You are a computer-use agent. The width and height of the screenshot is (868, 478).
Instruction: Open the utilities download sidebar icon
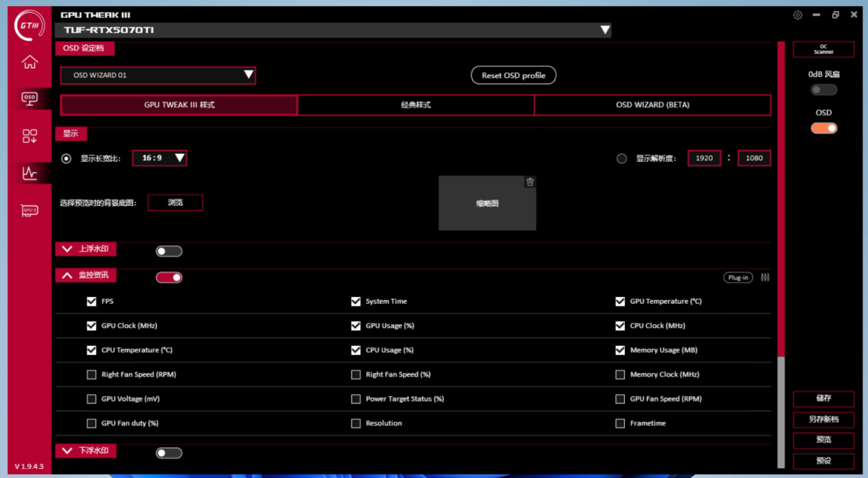pos(29,136)
